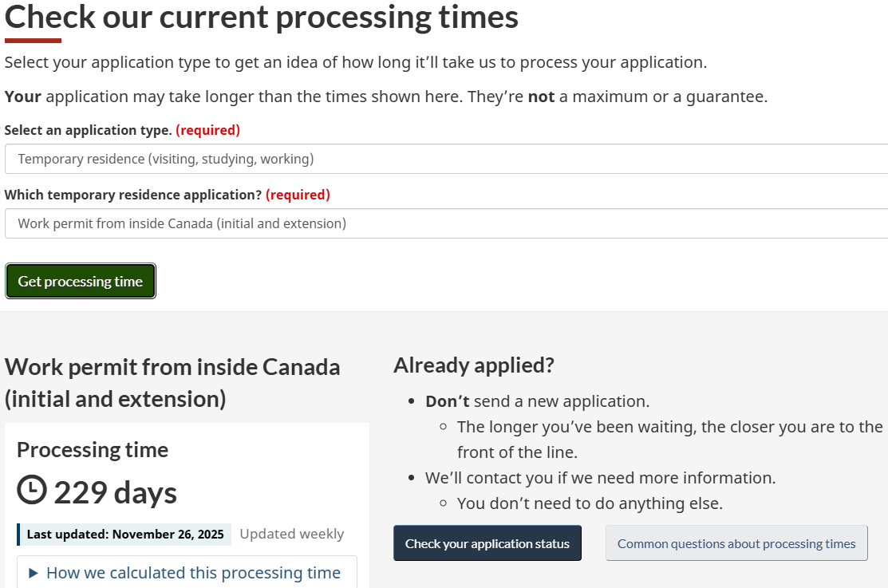The image size is (888, 588).
Task: Click the Processing time card heading
Action: 93,450
